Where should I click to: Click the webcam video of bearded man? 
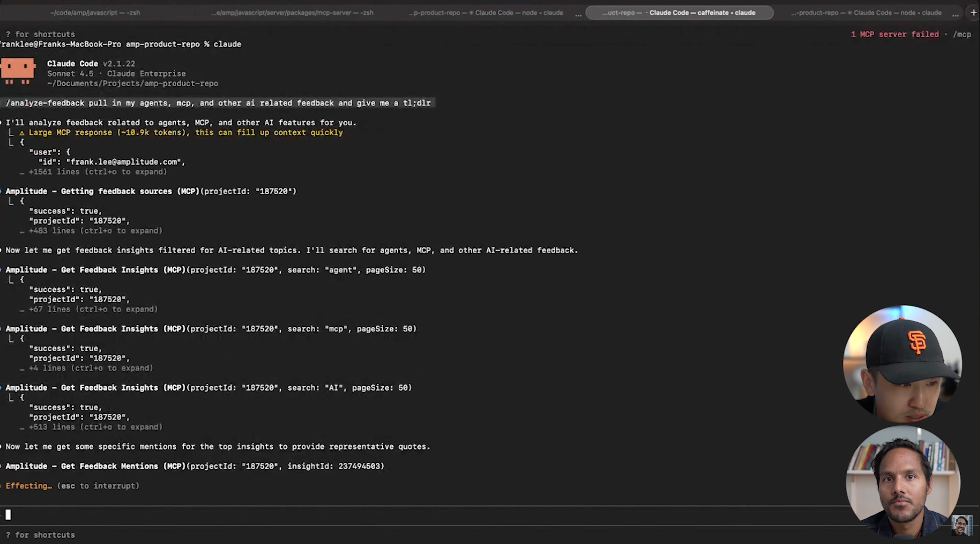pos(903,483)
